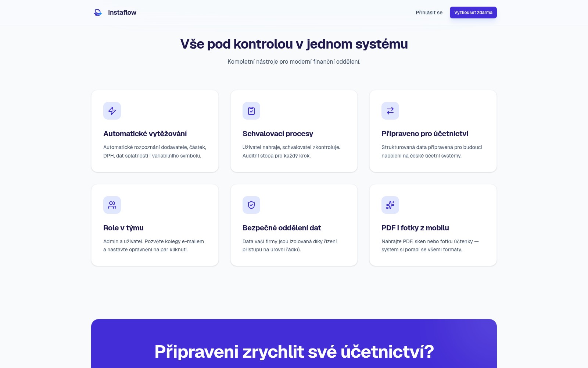This screenshot has width=588, height=368.
Task: Select the Bezpečné oddělení dat card title
Action: click(282, 228)
